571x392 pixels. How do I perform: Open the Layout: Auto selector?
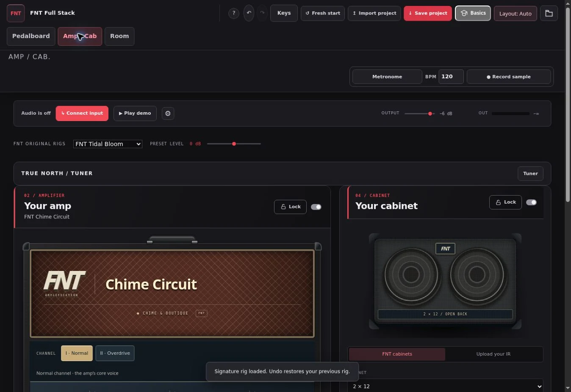pos(515,14)
